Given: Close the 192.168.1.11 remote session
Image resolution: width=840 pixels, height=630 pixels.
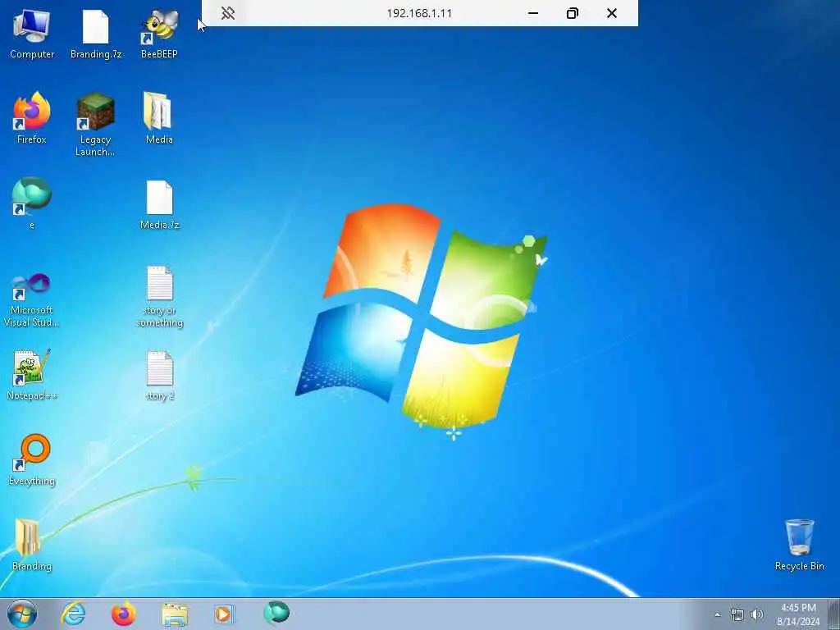Looking at the screenshot, I should point(612,13).
